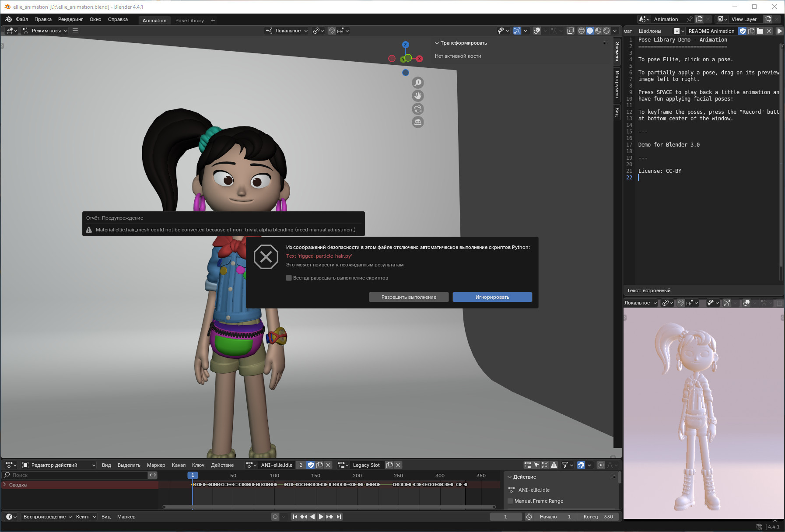Click the auto keying record button

(275, 517)
